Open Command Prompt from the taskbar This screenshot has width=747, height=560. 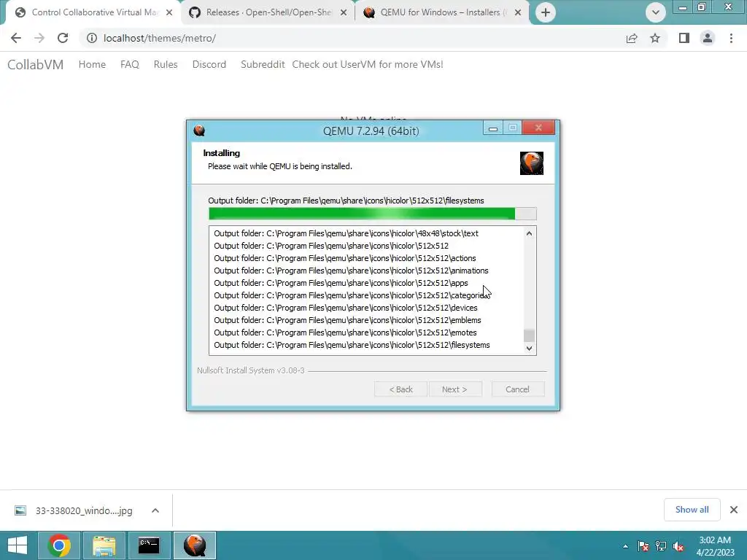[x=149, y=545]
